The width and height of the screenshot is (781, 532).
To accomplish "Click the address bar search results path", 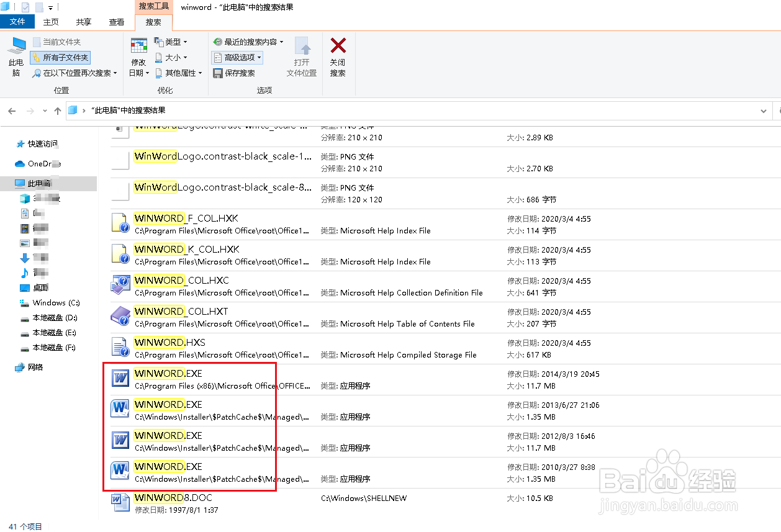I will coord(128,110).
